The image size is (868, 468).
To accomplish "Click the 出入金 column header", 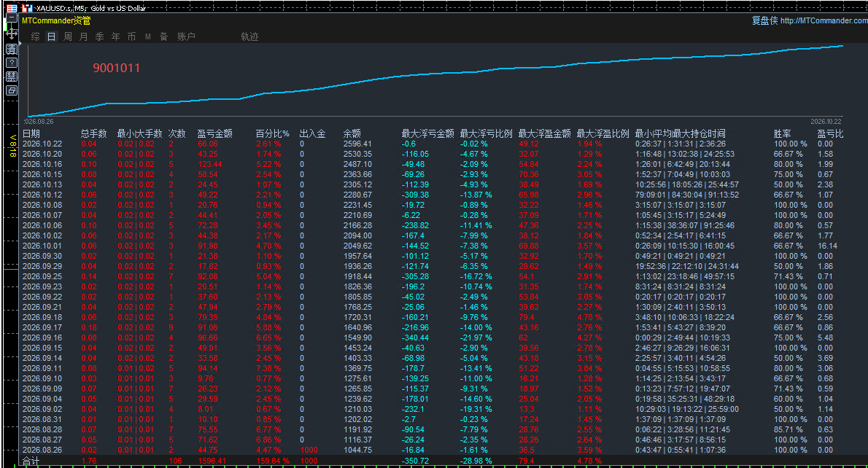I will coord(313,133).
